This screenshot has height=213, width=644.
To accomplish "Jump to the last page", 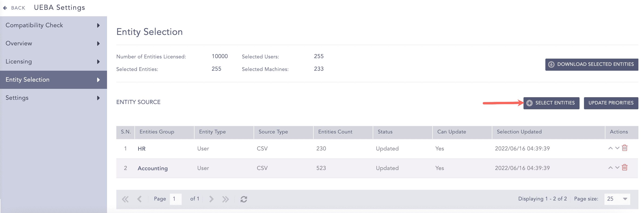I will (225, 199).
